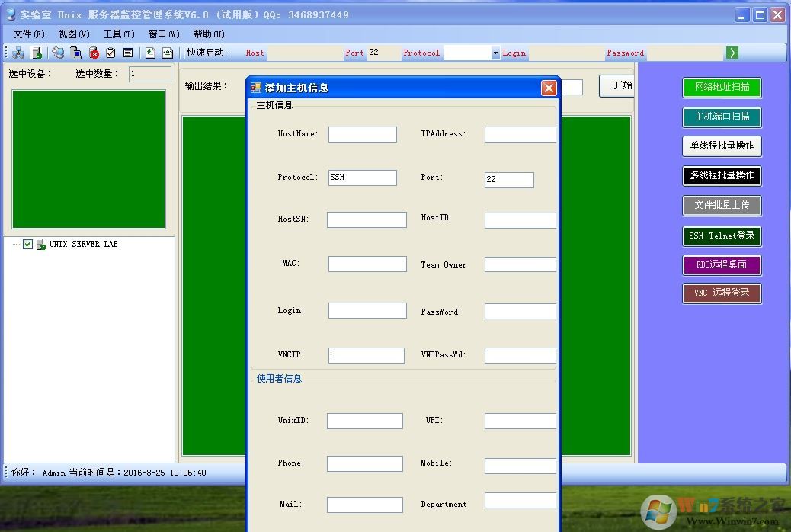Open the 文件(F) menu

(29, 34)
